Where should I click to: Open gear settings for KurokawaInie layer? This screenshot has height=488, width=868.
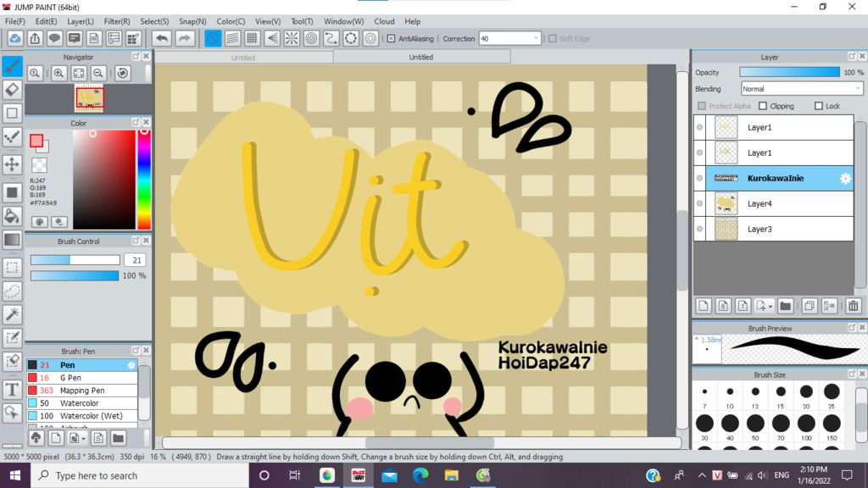845,178
